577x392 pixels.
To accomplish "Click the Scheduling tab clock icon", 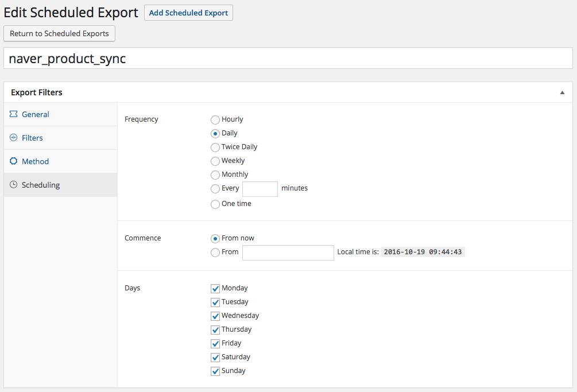I will [x=14, y=185].
